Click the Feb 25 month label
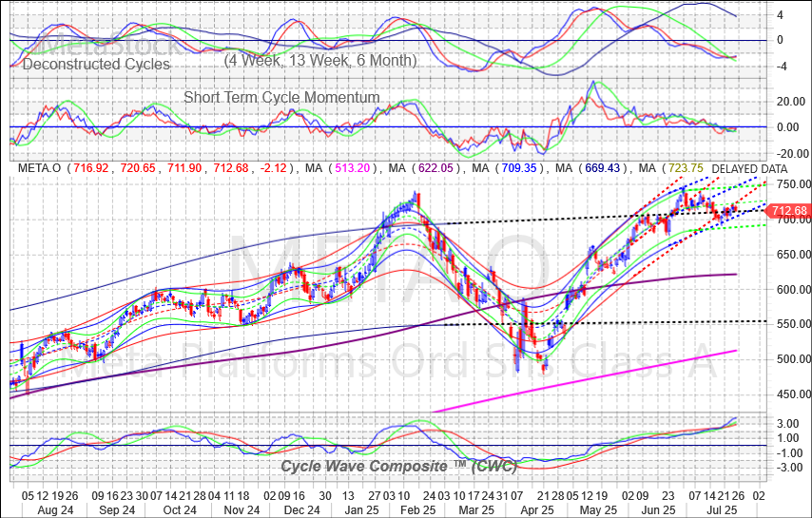The image size is (812, 518). coord(418,510)
